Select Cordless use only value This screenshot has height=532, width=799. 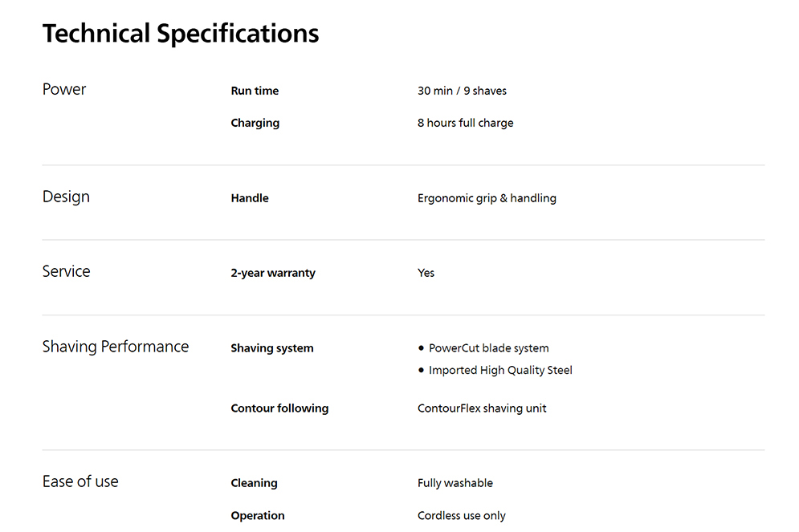coord(462,516)
